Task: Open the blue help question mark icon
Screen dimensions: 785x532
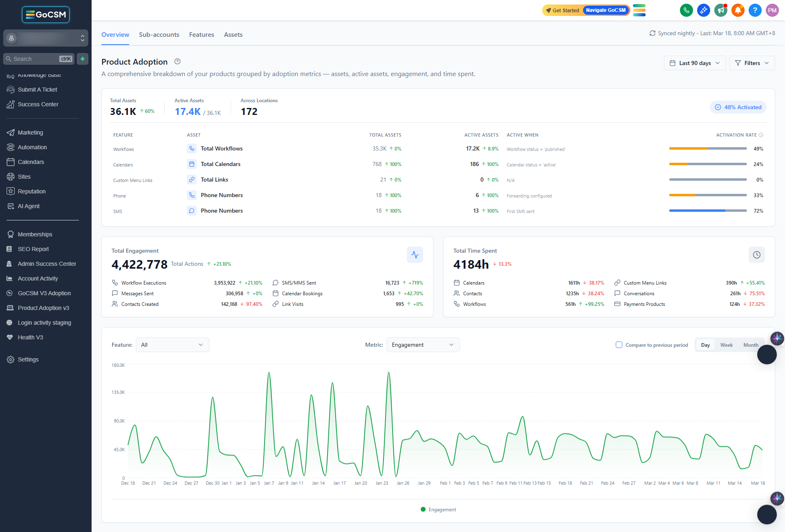Action: coord(755,10)
